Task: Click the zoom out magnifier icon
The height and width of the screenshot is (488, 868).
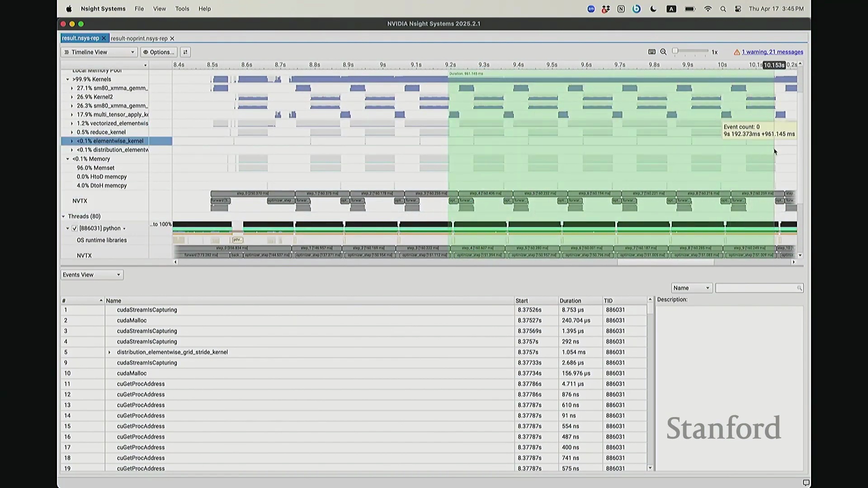Action: [x=663, y=52]
